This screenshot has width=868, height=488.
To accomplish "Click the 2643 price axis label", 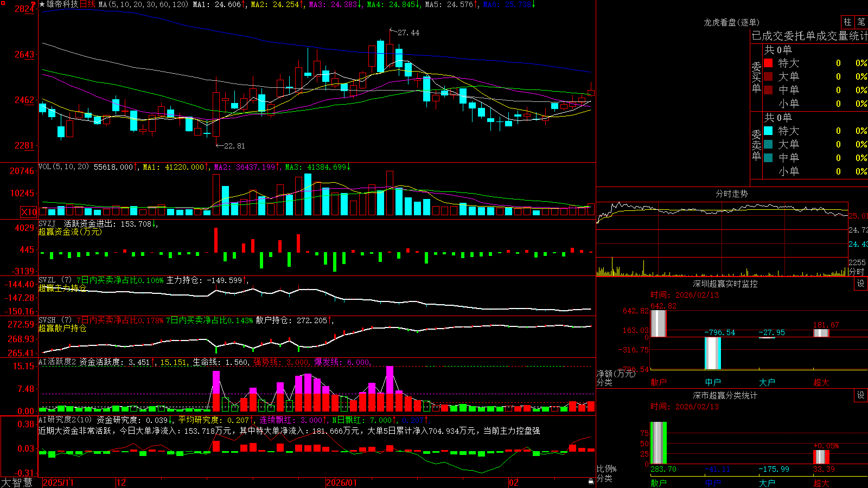I will [x=24, y=54].
